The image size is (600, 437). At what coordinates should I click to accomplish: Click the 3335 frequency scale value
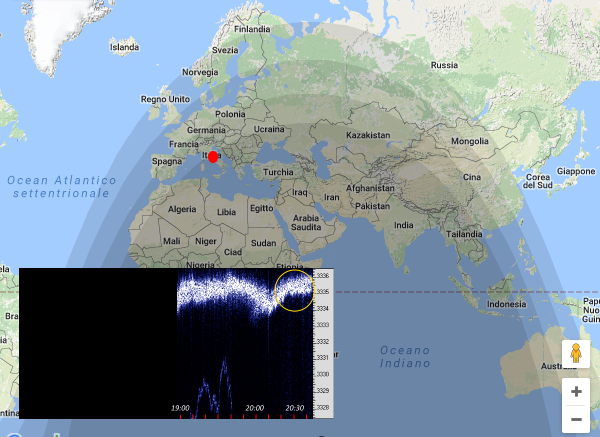(x=323, y=291)
